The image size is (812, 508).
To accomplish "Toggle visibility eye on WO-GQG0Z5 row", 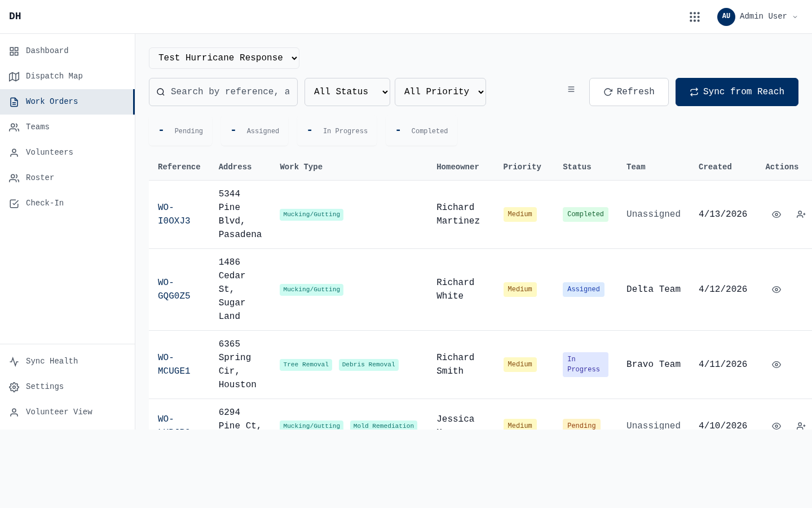I will [776, 290].
